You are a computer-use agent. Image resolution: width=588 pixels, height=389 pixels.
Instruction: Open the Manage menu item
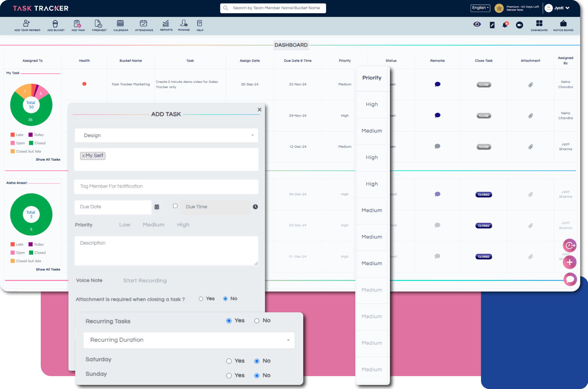(184, 25)
